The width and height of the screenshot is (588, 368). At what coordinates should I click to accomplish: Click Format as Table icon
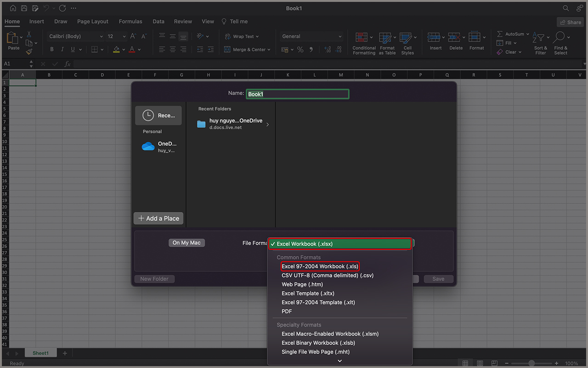385,38
